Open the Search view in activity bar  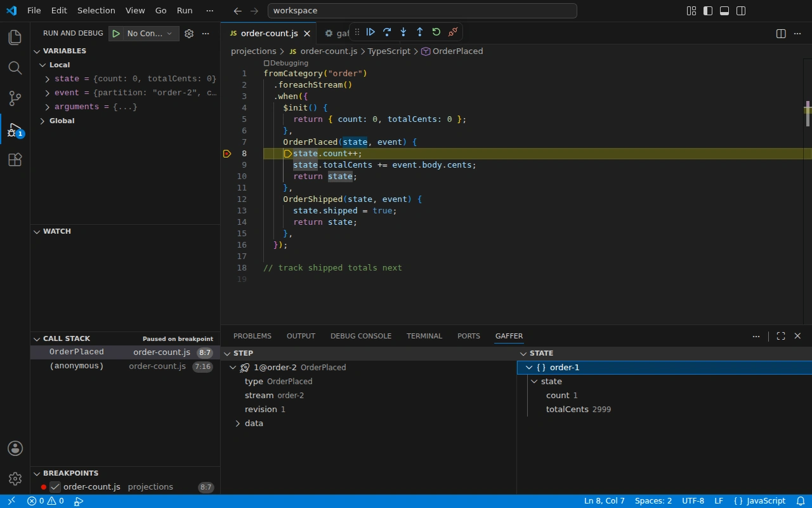[x=15, y=67]
